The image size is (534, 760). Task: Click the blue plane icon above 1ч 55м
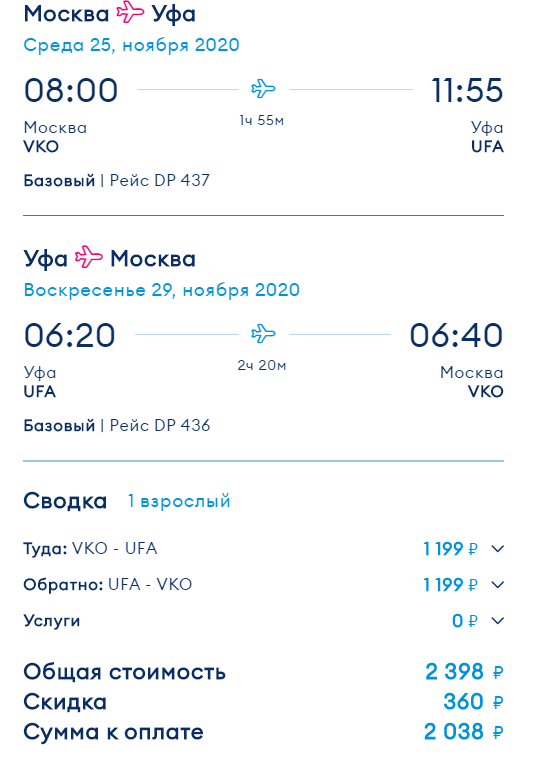pos(263,89)
